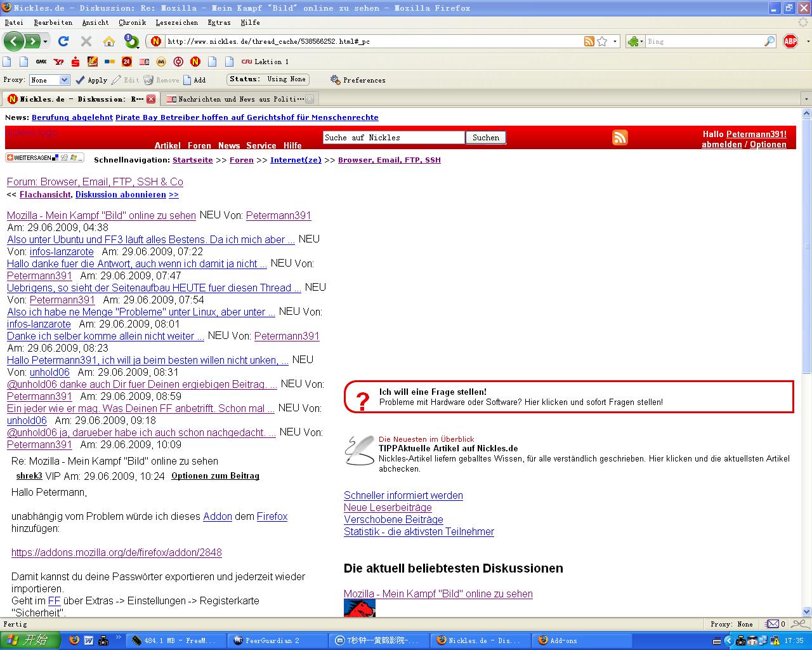Click the FoxyProxy Preferences gear icon
The image size is (812, 650).
[336, 80]
